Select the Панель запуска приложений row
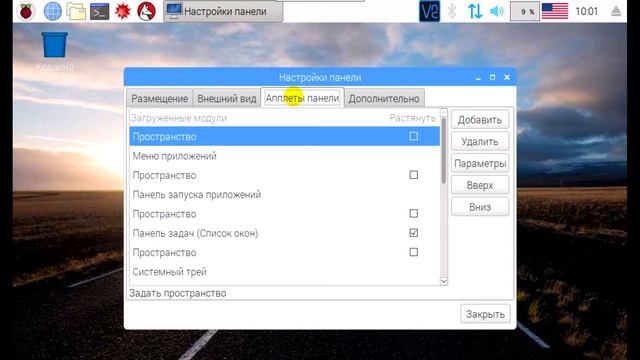This screenshot has width=640, height=360. [284, 195]
